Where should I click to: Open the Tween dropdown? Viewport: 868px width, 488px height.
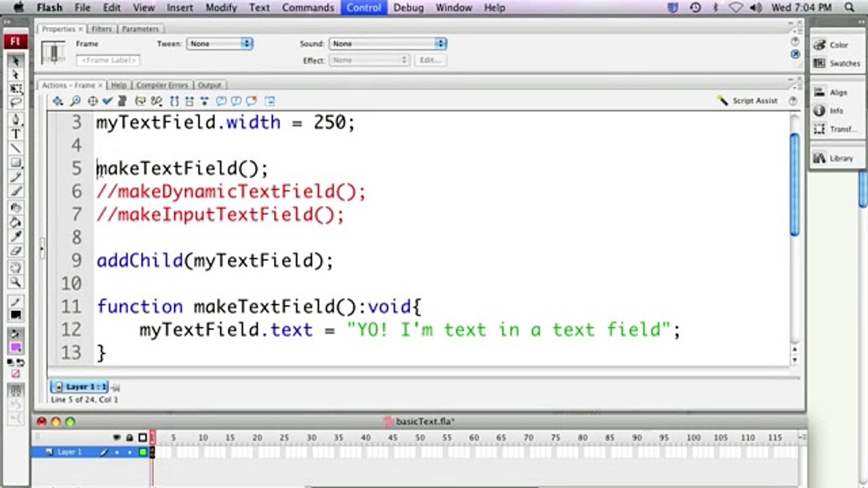(220, 43)
